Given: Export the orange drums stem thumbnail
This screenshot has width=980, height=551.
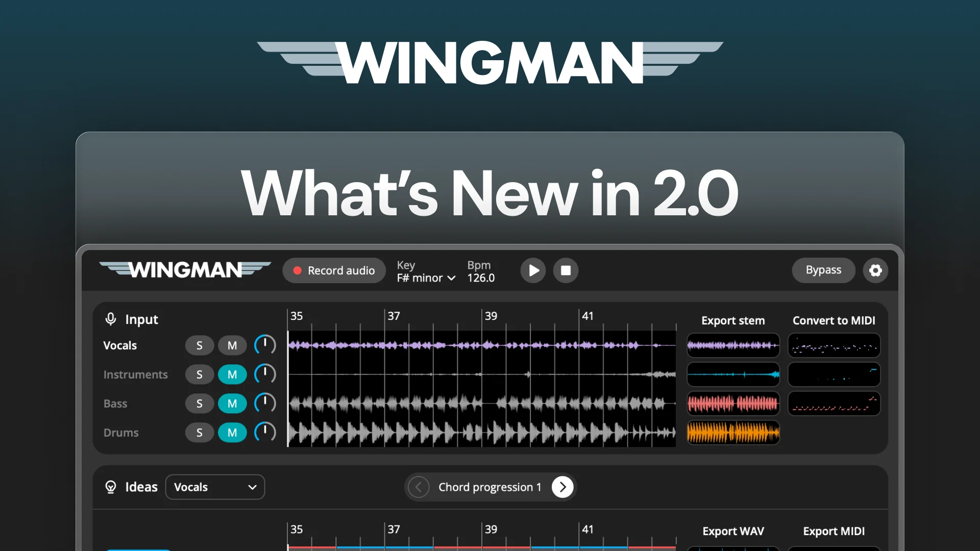Looking at the screenshot, I should [733, 433].
